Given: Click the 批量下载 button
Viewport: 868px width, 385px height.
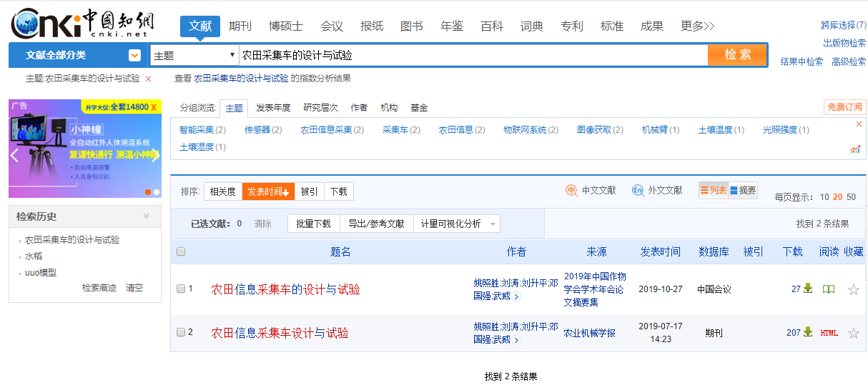Looking at the screenshot, I should click(x=313, y=224).
